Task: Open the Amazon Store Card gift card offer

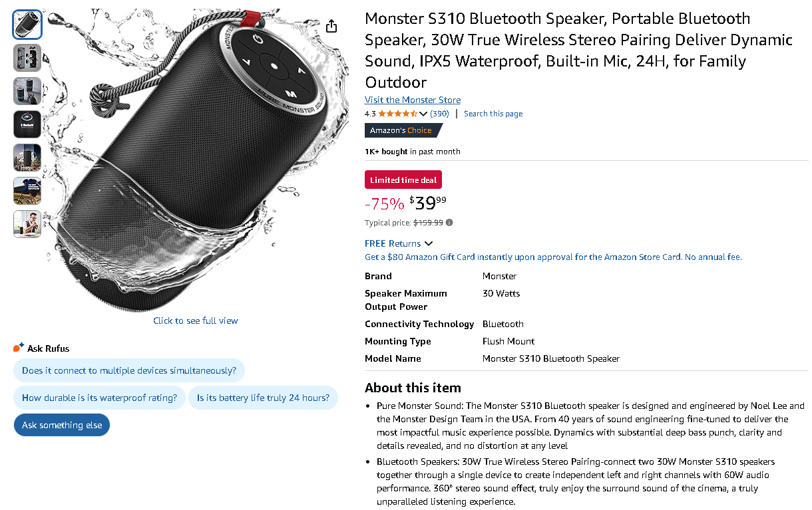Action: 552,257
